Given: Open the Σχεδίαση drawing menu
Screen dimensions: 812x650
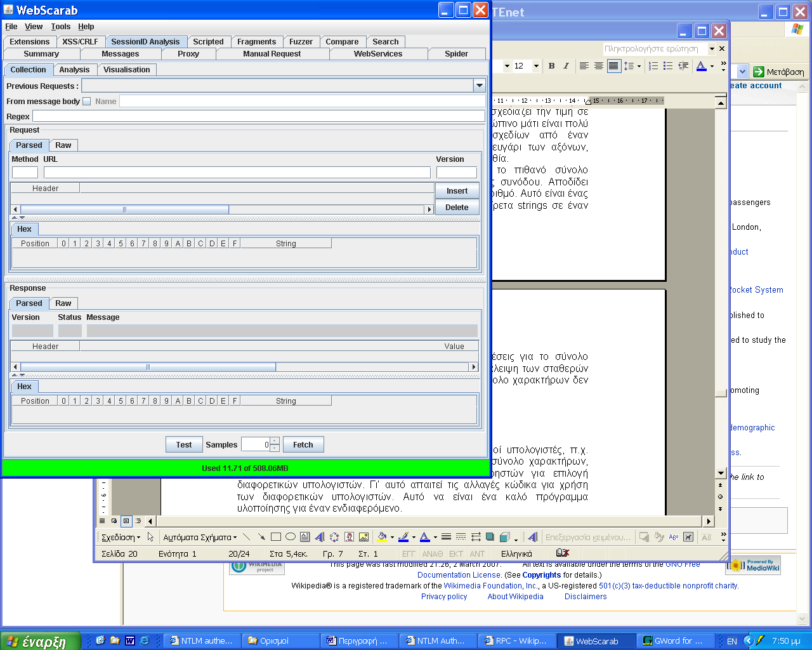Looking at the screenshot, I should pos(121,537).
